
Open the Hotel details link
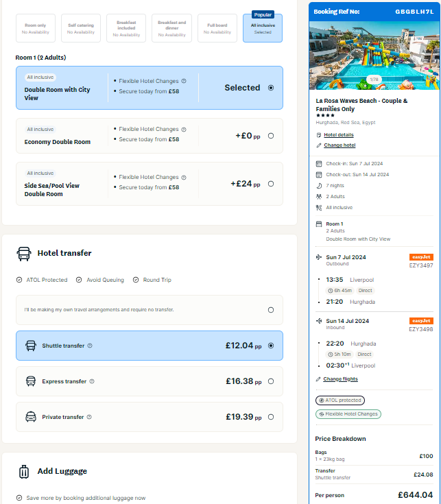point(339,135)
